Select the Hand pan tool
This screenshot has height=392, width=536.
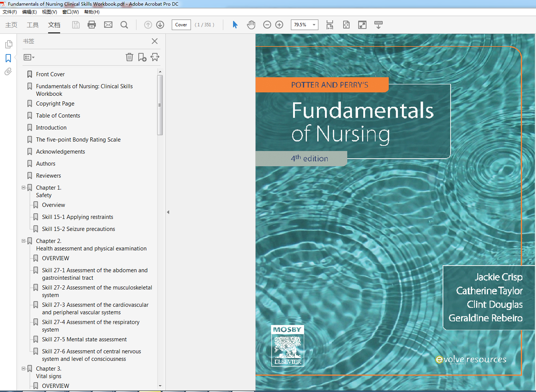click(251, 25)
